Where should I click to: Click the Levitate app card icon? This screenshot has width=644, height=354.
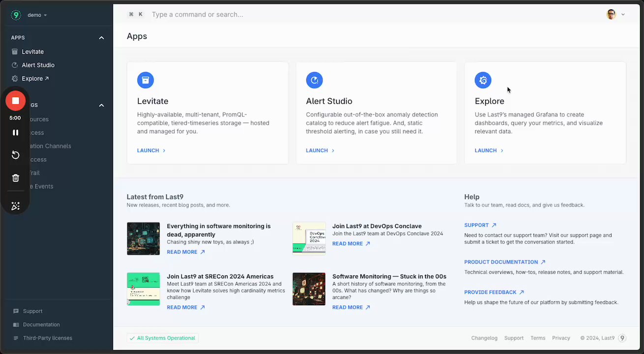[146, 80]
